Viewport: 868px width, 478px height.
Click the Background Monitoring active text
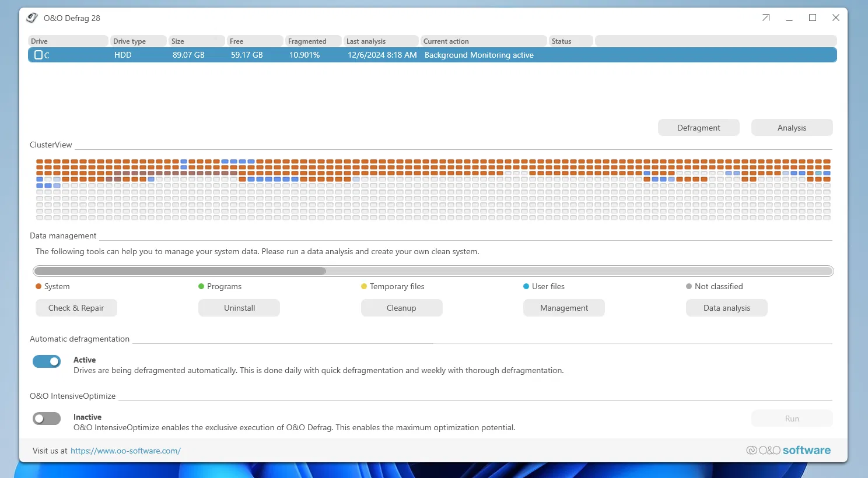pyautogui.click(x=479, y=55)
